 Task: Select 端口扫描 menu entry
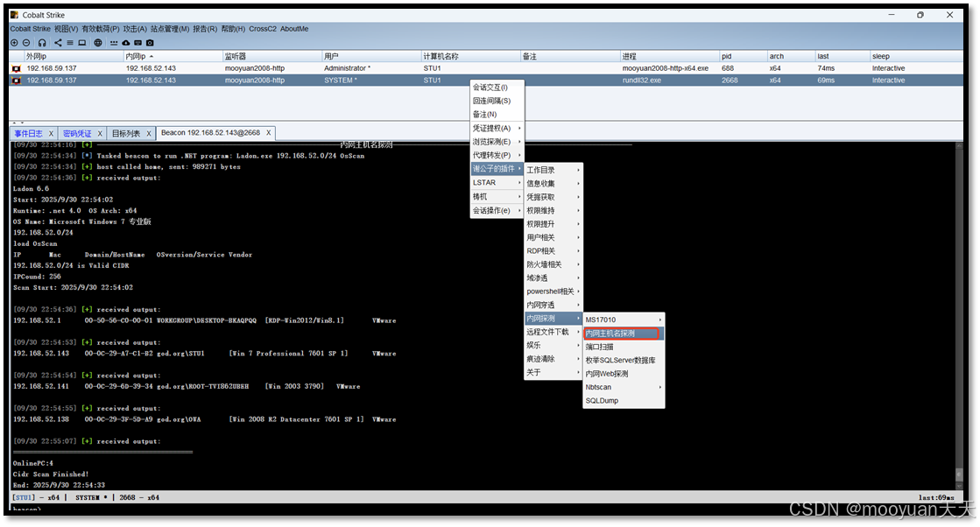624,348
